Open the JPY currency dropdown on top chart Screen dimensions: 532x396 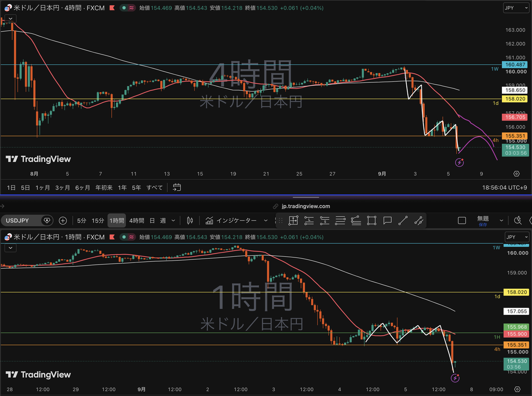[x=516, y=8]
